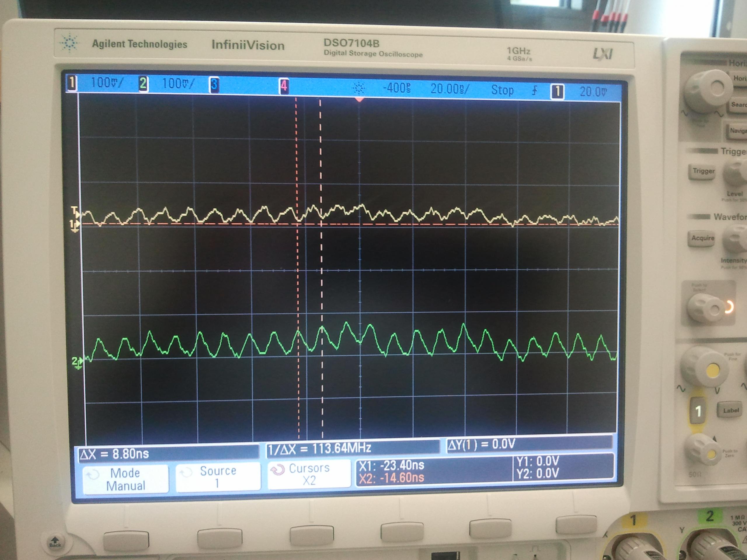Viewport: 747px width, 560px height.
Task: Click the 20.0mV trigger level value
Action: pyautogui.click(x=593, y=92)
